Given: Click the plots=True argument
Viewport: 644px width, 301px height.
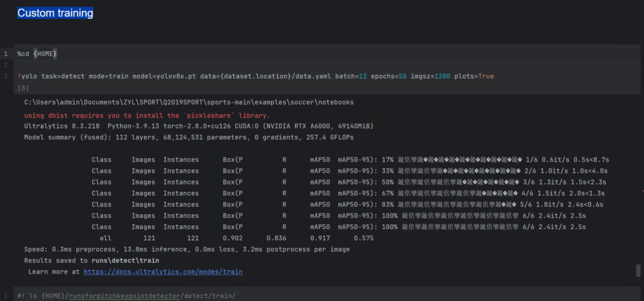Looking at the screenshot, I should [x=475, y=76].
